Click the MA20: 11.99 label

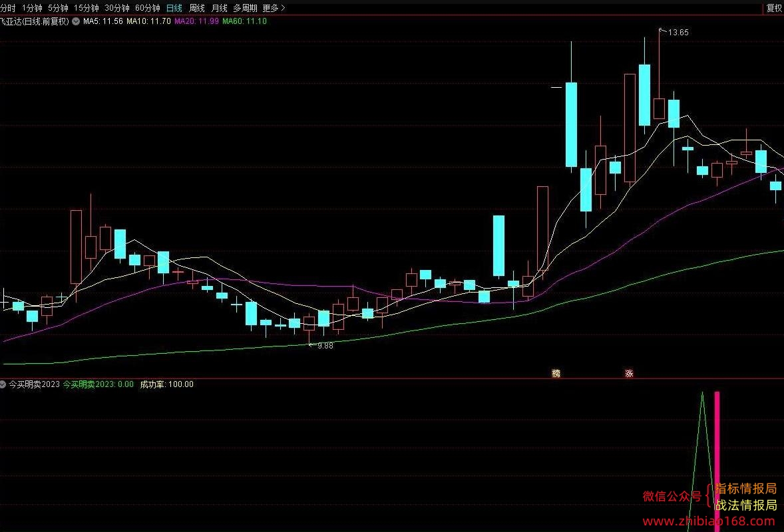click(196, 21)
